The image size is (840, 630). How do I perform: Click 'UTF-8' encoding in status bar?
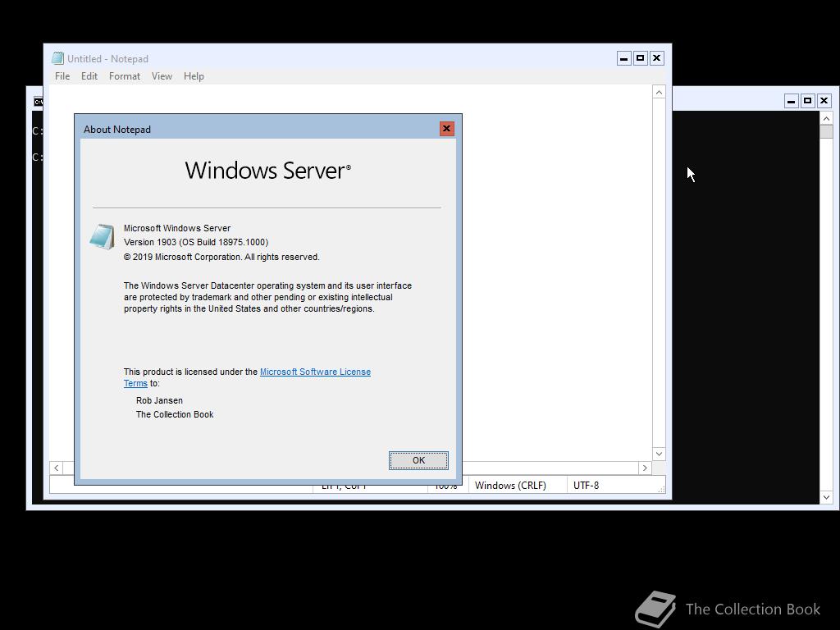point(586,486)
